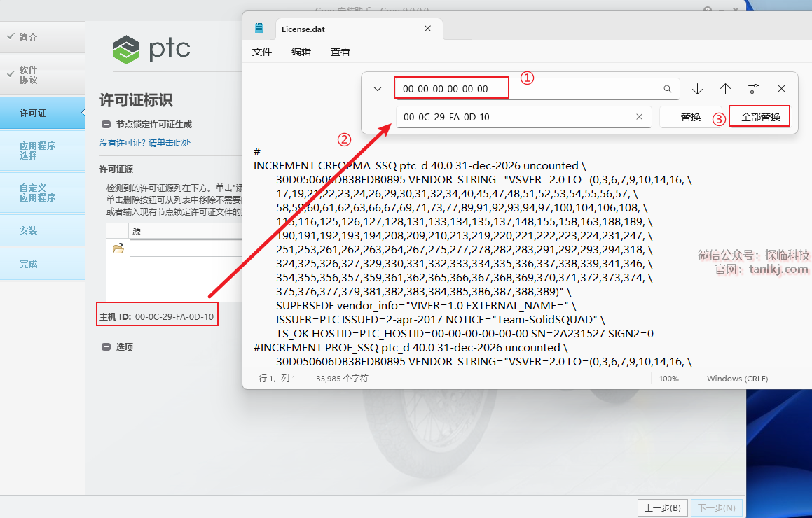Screen dimensions: 812x518
Task: Click the 全部替换 button
Action: click(x=760, y=117)
